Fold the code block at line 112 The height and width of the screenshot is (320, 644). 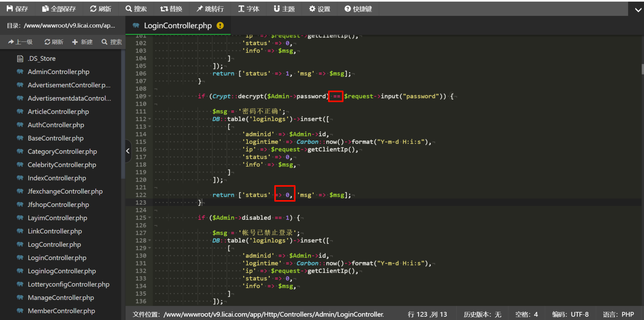coord(150,119)
